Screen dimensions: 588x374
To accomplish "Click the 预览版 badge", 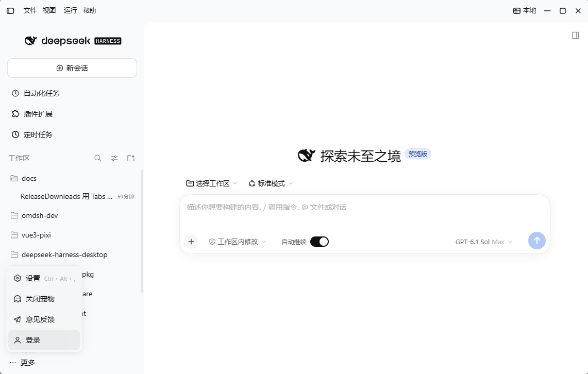I will click(418, 154).
